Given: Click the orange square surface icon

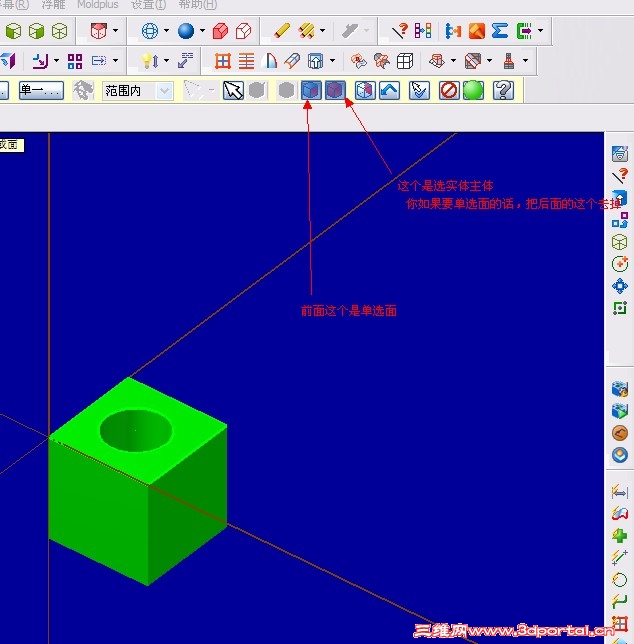Looking at the screenshot, I should pyautogui.click(x=477, y=31).
